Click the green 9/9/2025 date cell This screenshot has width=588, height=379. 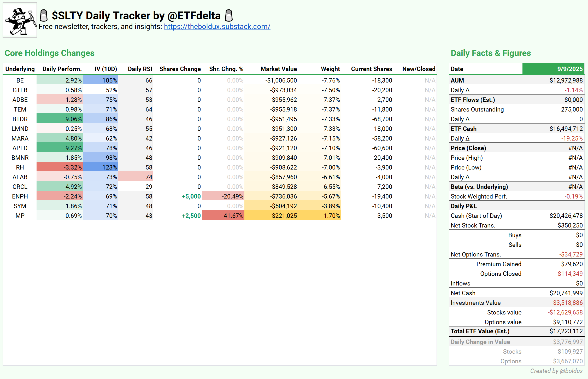pos(553,69)
